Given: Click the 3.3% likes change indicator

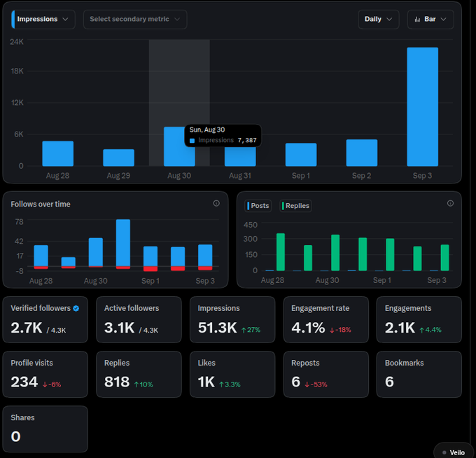Looking at the screenshot, I should coord(230,384).
